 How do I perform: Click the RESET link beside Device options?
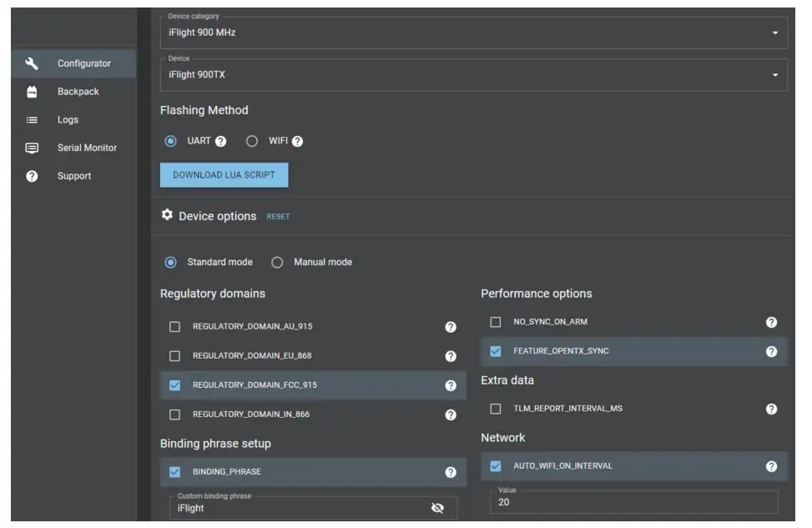(278, 217)
